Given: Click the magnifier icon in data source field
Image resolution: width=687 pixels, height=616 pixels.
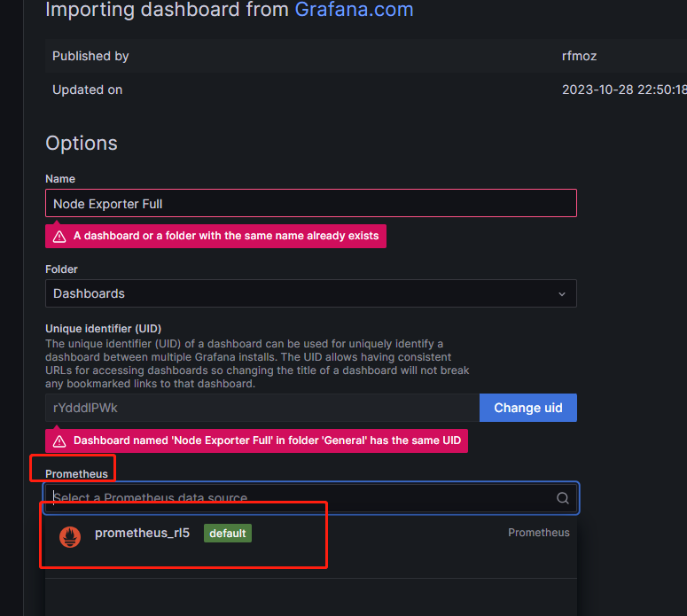Looking at the screenshot, I should click(563, 498).
